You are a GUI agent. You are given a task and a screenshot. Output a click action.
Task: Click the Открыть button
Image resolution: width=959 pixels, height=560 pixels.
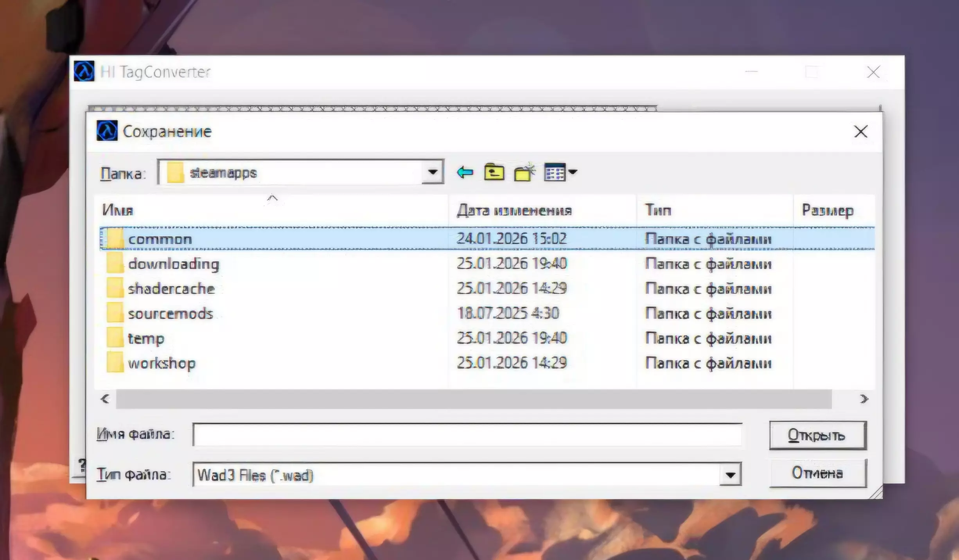point(817,435)
